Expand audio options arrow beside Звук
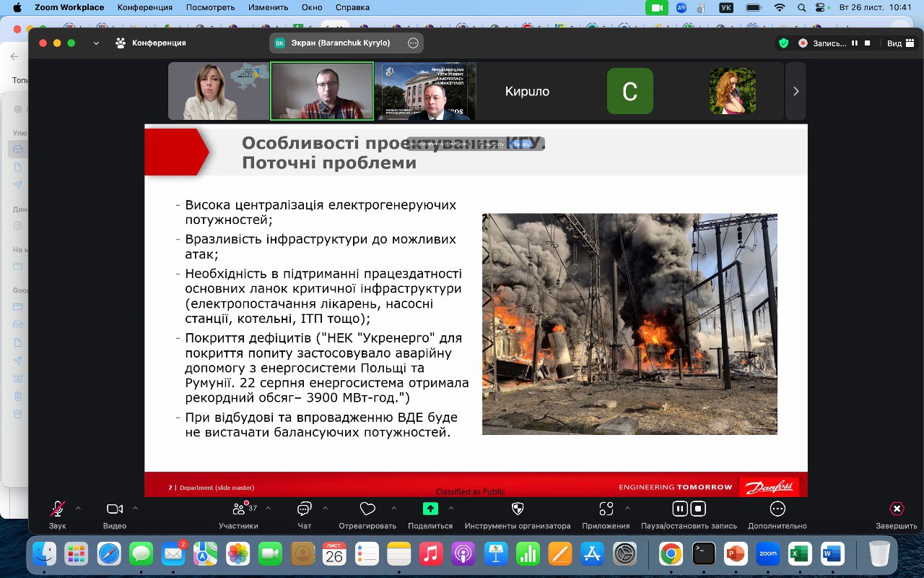924x578 pixels. pos(78,508)
